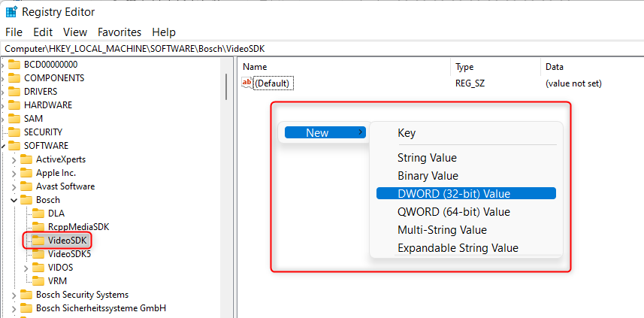The image size is (644, 318).
Task: Open the Edit menu
Action: pyautogui.click(x=43, y=32)
